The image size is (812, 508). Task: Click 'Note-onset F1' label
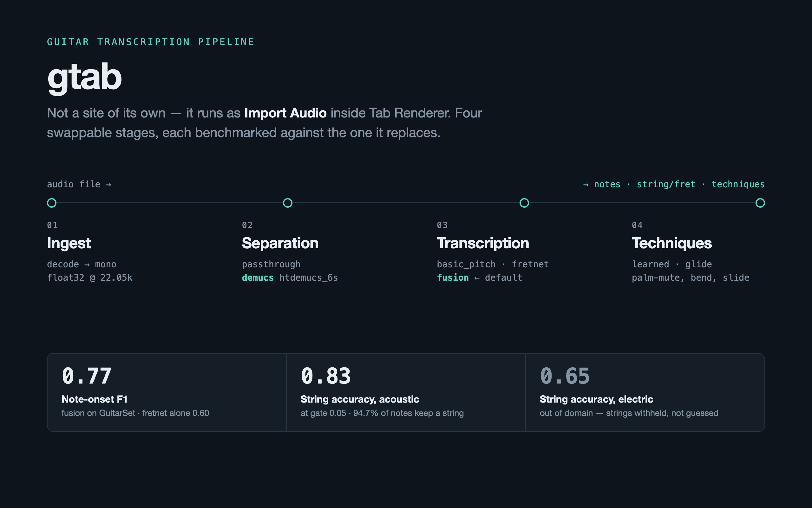[95, 399]
